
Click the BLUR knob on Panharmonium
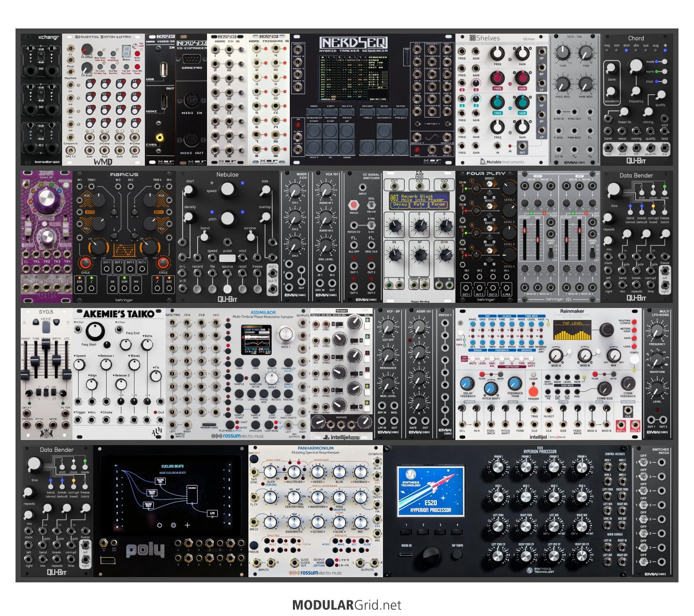[x=339, y=471]
